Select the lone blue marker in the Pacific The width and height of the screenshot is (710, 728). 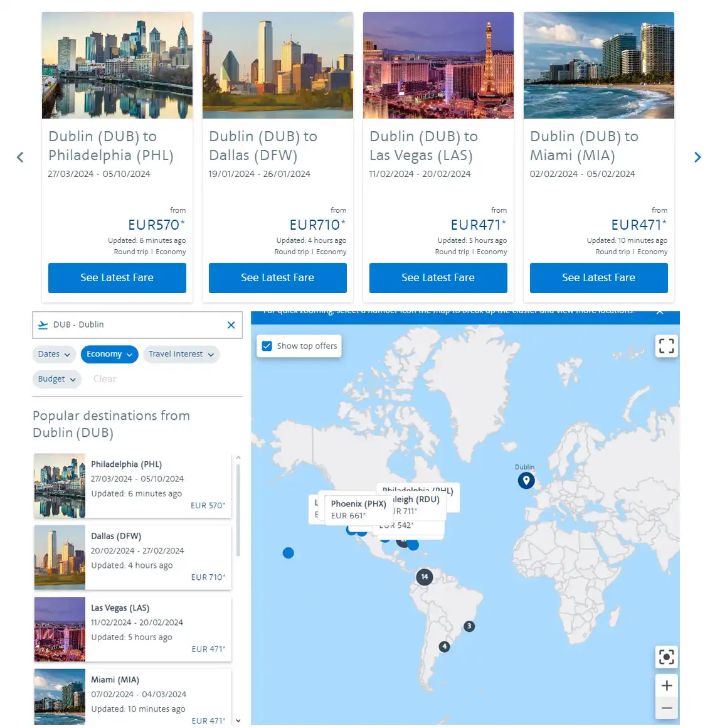pyautogui.click(x=288, y=553)
